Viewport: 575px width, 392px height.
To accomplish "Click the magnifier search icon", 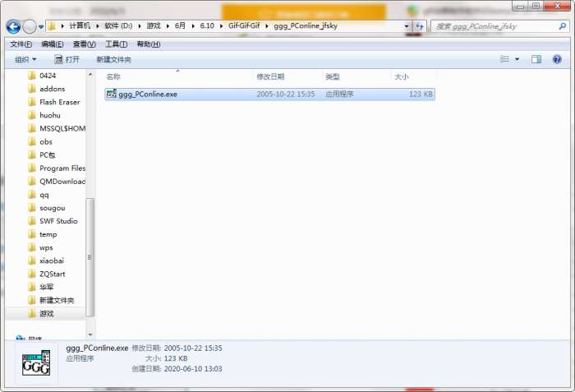I will coord(562,26).
